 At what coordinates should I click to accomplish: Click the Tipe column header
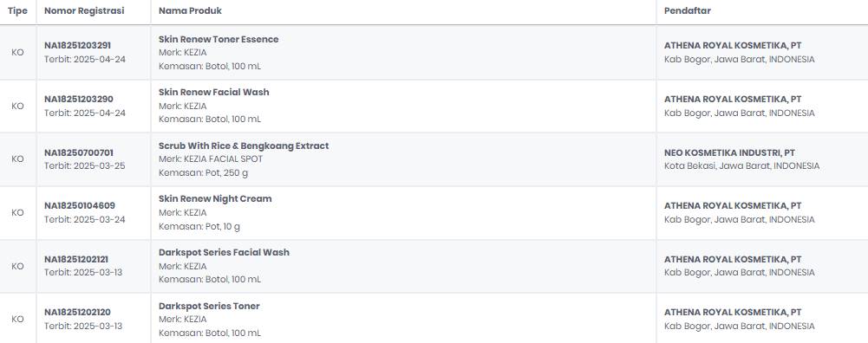(x=17, y=11)
